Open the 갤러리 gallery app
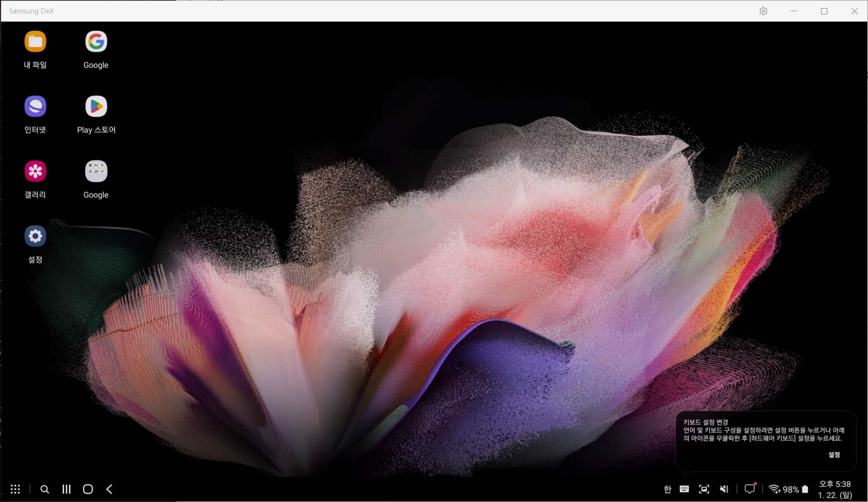Image resolution: width=868 pixels, height=502 pixels. (35, 171)
